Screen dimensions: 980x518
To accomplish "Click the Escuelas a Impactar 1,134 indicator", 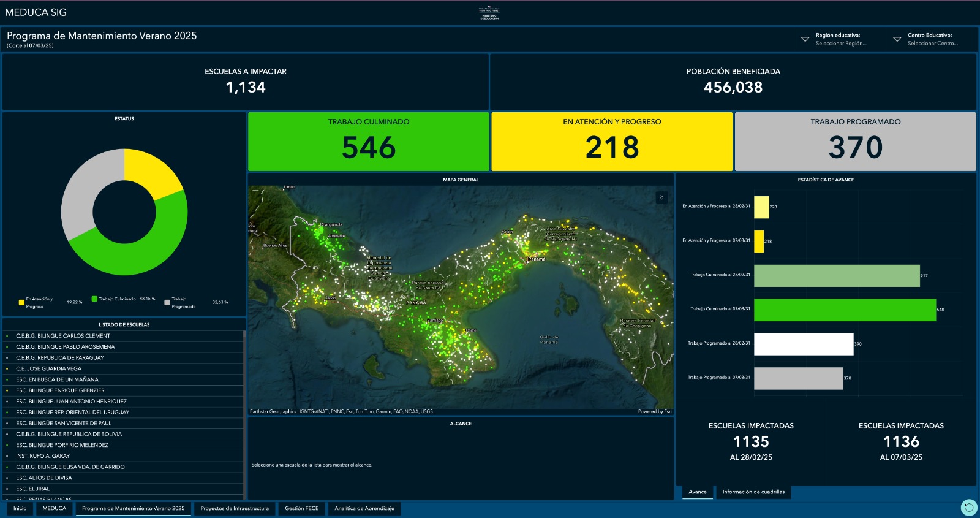I will click(246, 82).
